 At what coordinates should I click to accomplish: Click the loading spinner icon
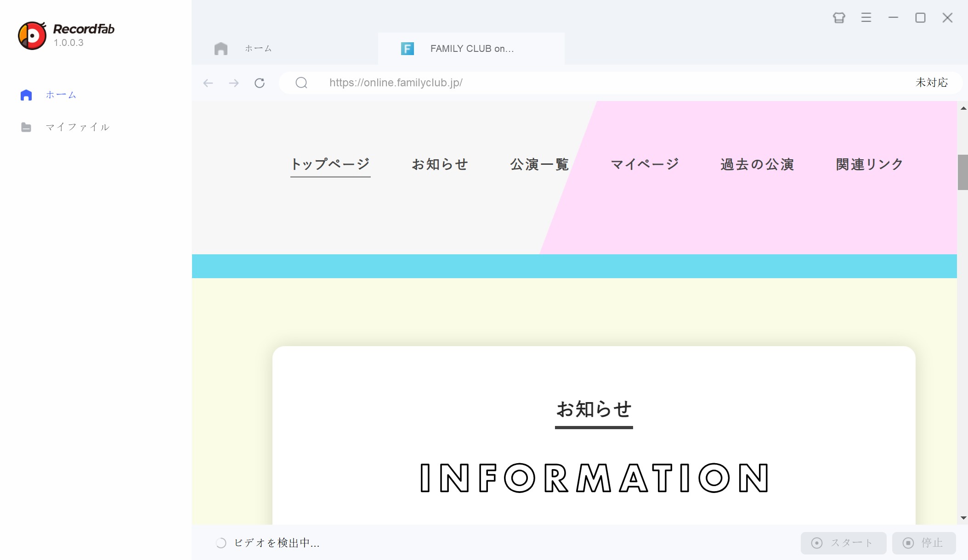coord(221,543)
